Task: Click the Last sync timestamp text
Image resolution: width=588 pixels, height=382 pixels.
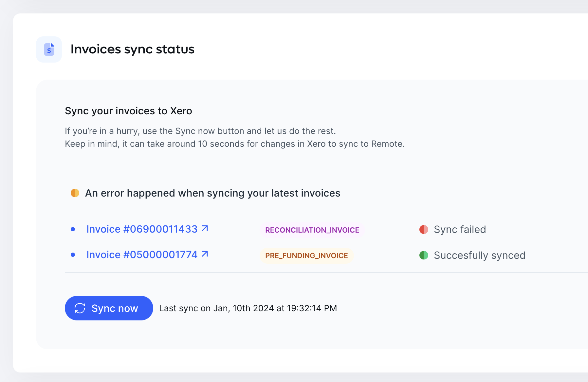Action: (248, 308)
